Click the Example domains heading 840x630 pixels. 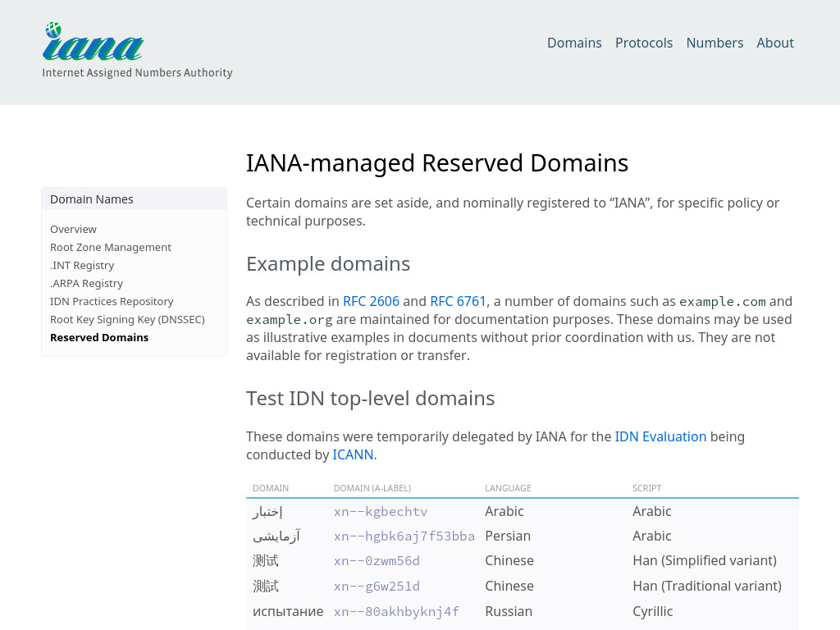(x=328, y=264)
